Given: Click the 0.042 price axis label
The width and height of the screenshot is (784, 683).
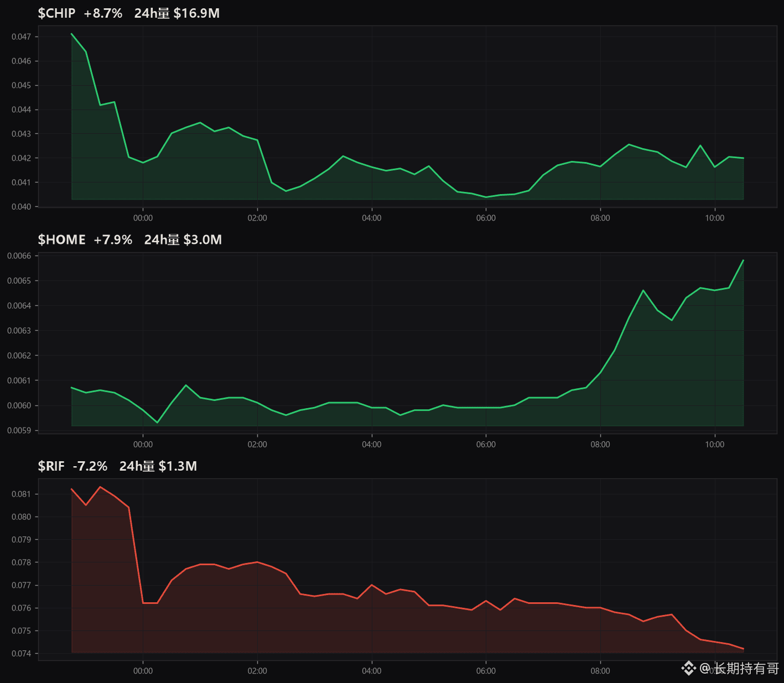Looking at the screenshot, I should coord(22,158).
